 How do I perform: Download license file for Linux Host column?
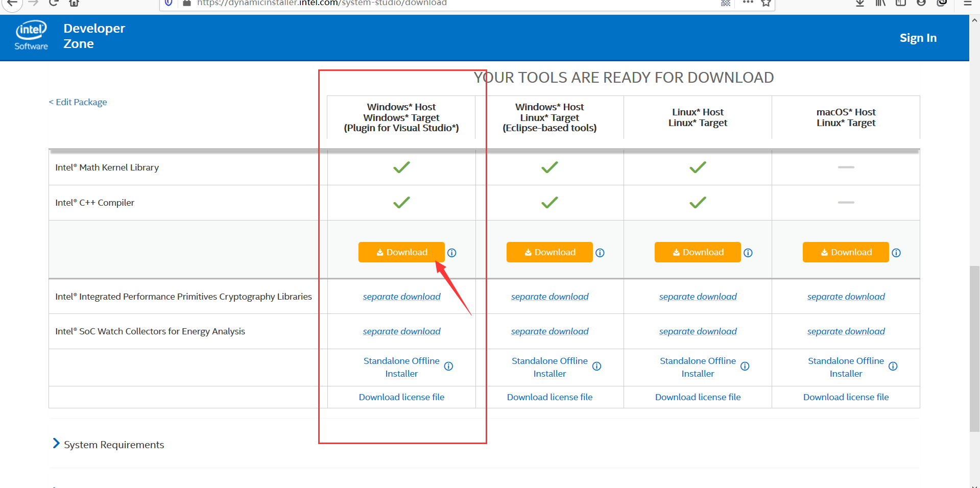coord(698,397)
